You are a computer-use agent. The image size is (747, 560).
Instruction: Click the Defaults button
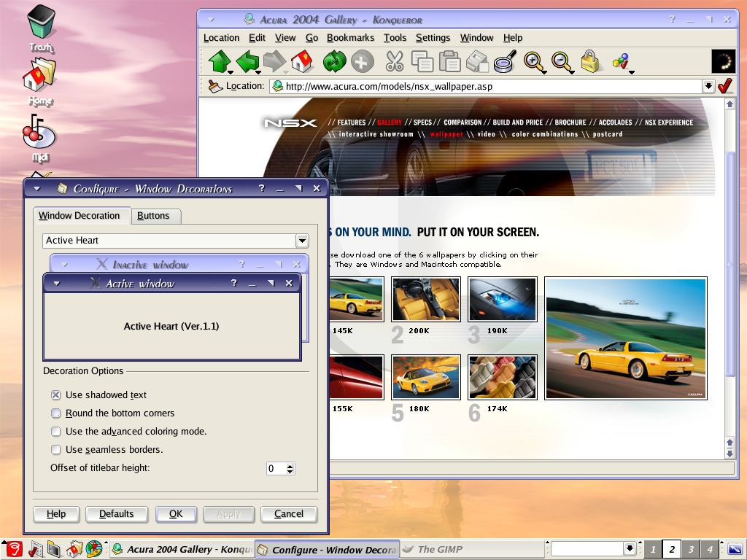[116, 514]
